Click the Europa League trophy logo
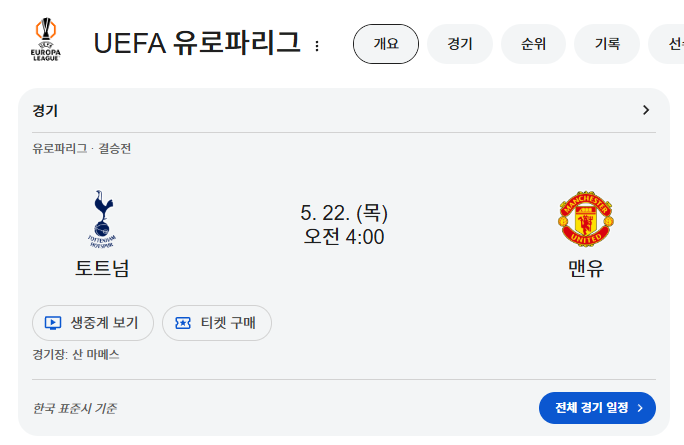Screen dimensions: 684x445 pyautogui.click(x=46, y=39)
